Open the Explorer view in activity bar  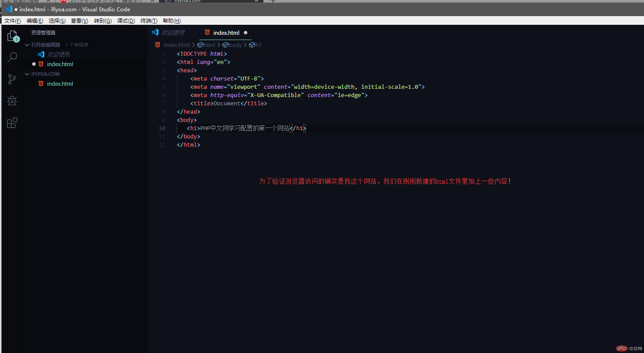(12, 36)
